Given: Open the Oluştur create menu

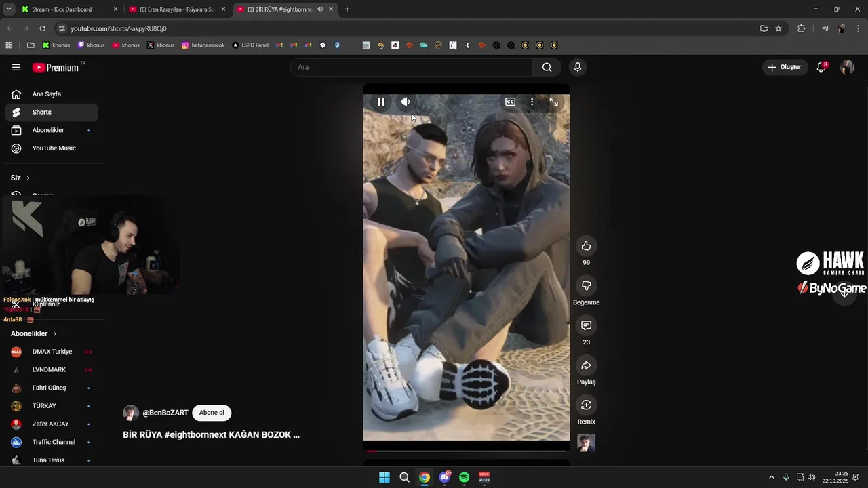Looking at the screenshot, I should [x=785, y=67].
